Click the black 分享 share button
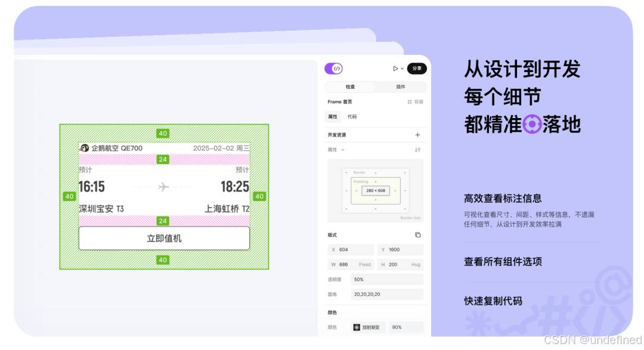 coord(417,69)
